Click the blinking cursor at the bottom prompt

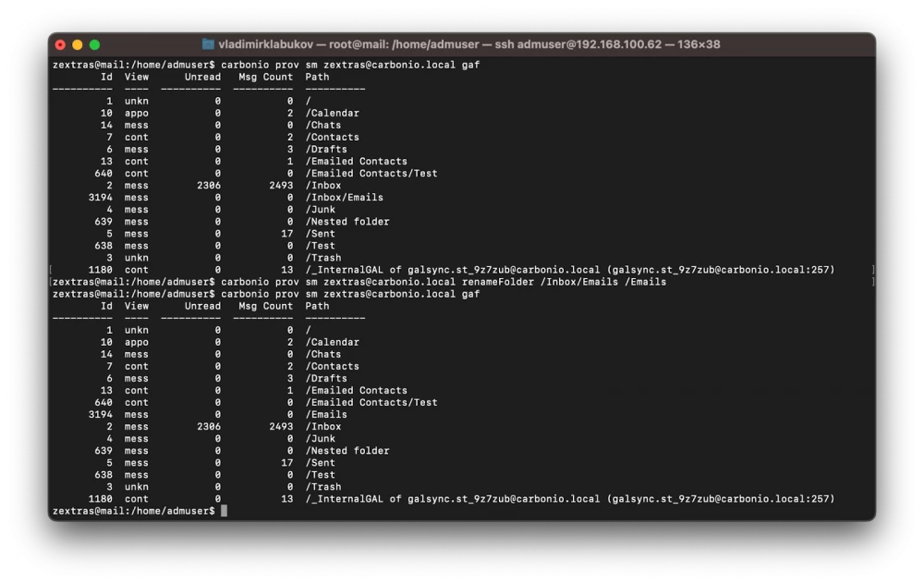[x=222, y=510]
